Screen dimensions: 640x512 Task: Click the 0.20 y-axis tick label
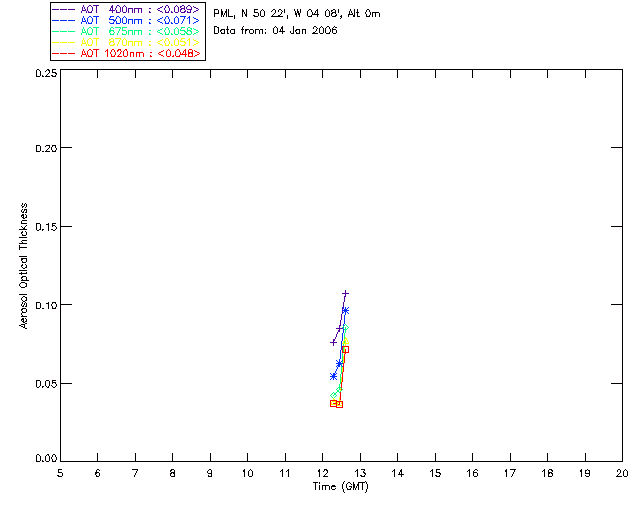click(x=46, y=148)
